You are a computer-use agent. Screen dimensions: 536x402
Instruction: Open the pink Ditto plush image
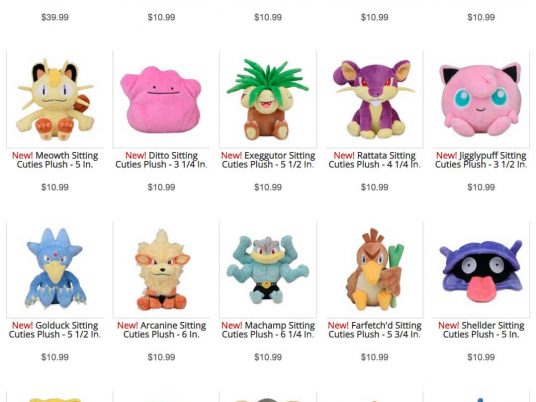161,99
